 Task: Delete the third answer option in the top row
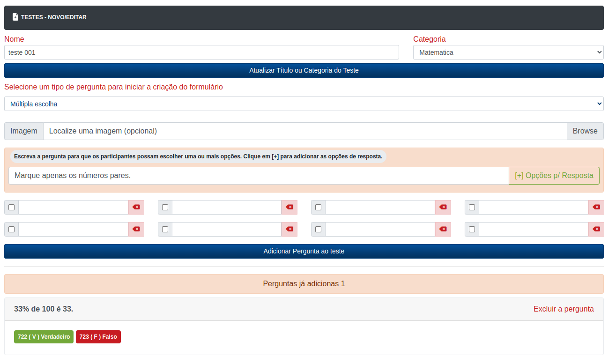click(443, 207)
